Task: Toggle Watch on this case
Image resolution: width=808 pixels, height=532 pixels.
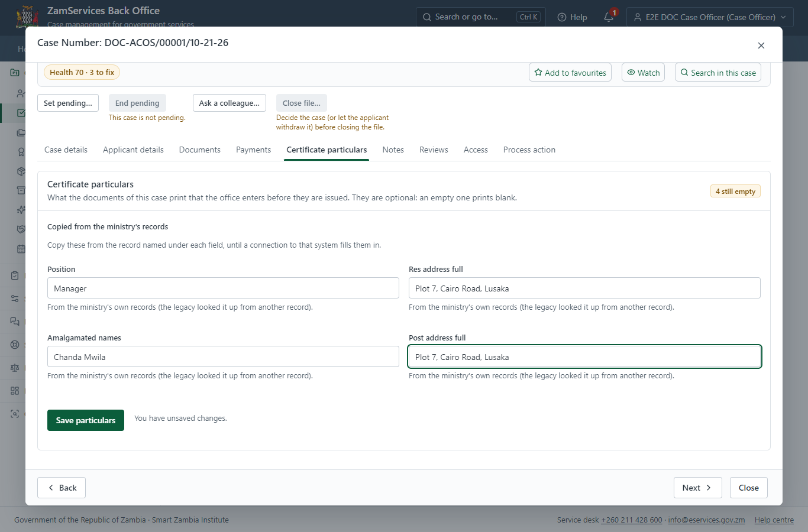Action: pyautogui.click(x=643, y=73)
